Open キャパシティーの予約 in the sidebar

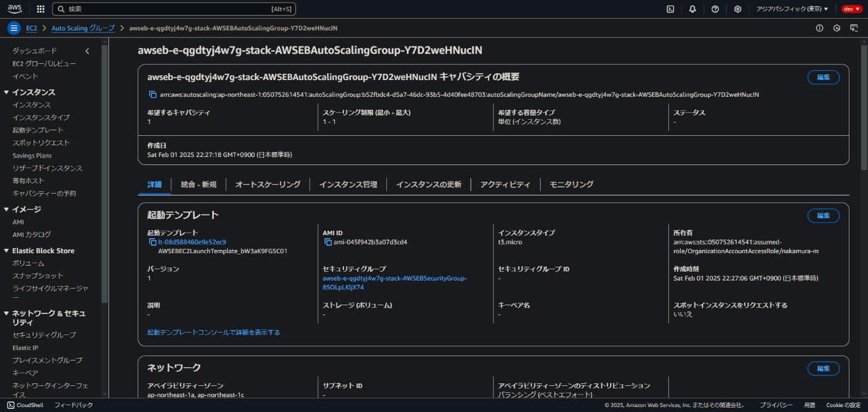click(44, 194)
